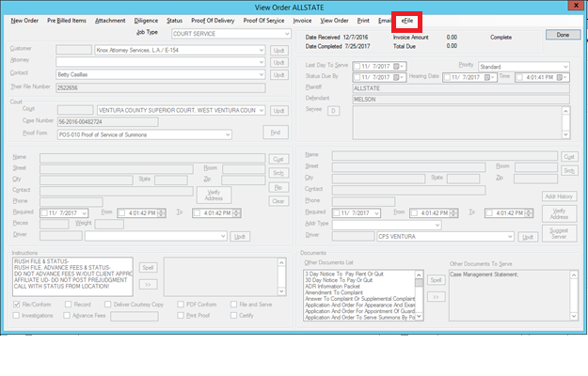Click the Suggest Server button

coord(559,233)
